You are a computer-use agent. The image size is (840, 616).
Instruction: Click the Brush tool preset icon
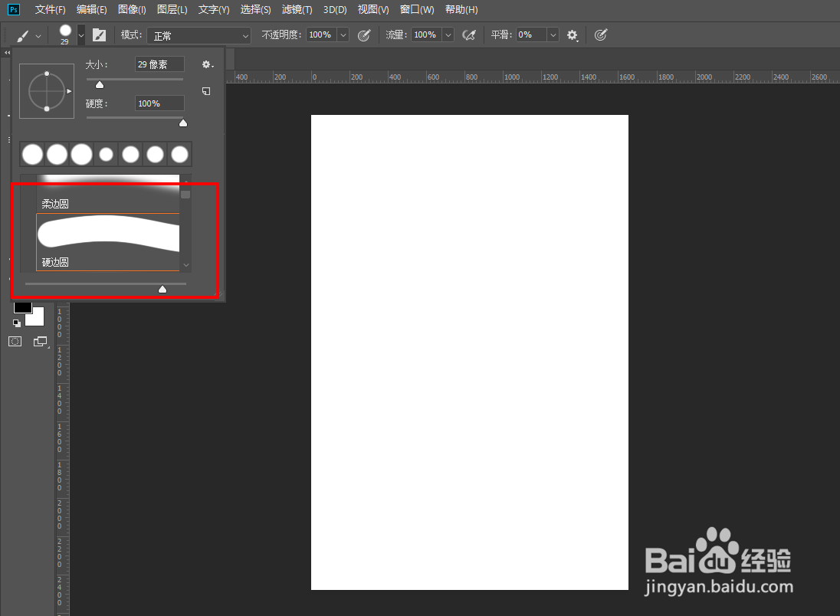(22, 35)
